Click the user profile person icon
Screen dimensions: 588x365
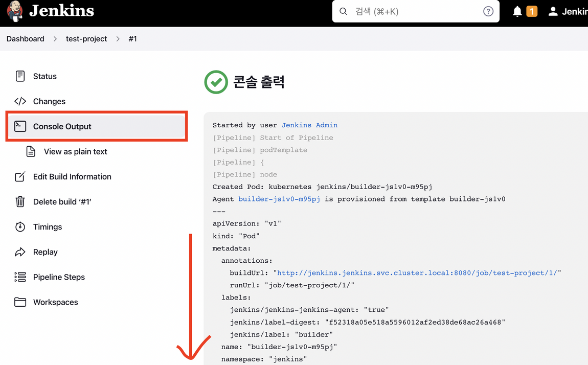(553, 11)
